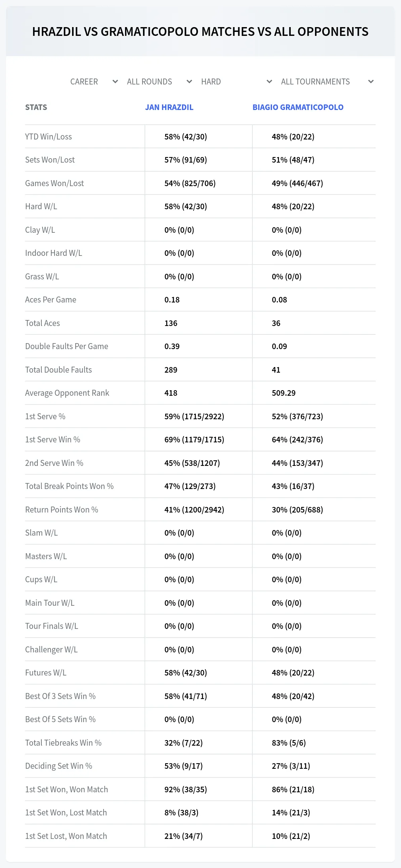The image size is (401, 868).
Task: Click the STATS column header
Action: pos(36,107)
